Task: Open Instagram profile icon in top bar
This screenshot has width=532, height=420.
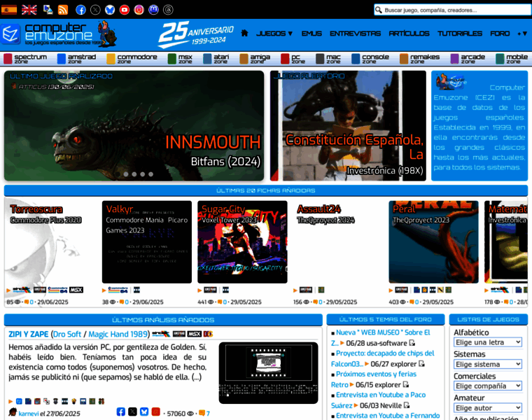Action: (139, 10)
